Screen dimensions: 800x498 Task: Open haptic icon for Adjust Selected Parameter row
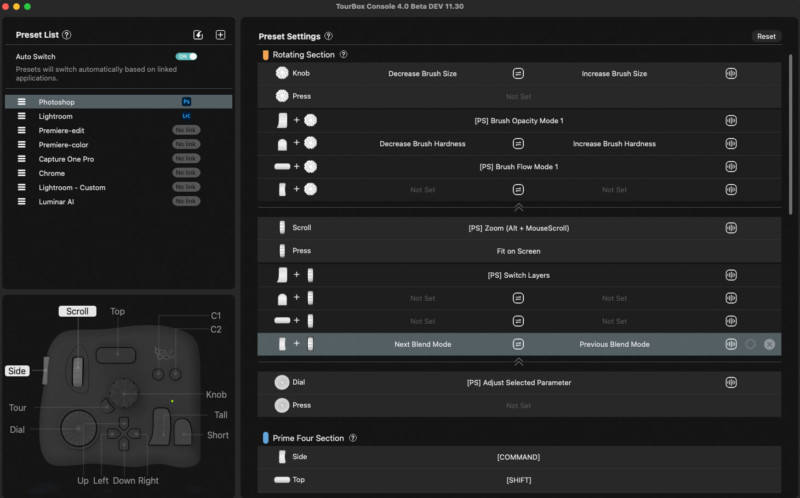[x=731, y=382]
